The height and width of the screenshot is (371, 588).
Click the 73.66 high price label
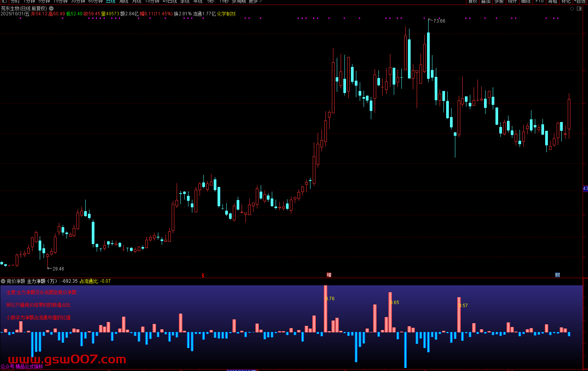pyautogui.click(x=439, y=21)
